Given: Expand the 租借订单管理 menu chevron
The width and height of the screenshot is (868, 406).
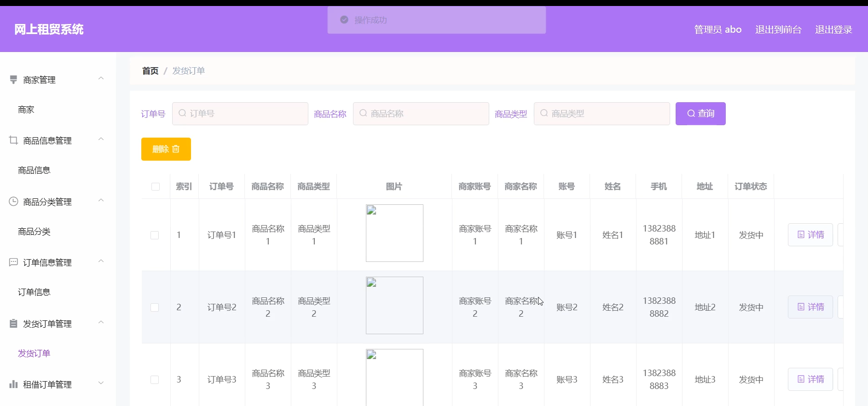Looking at the screenshot, I should click(101, 383).
